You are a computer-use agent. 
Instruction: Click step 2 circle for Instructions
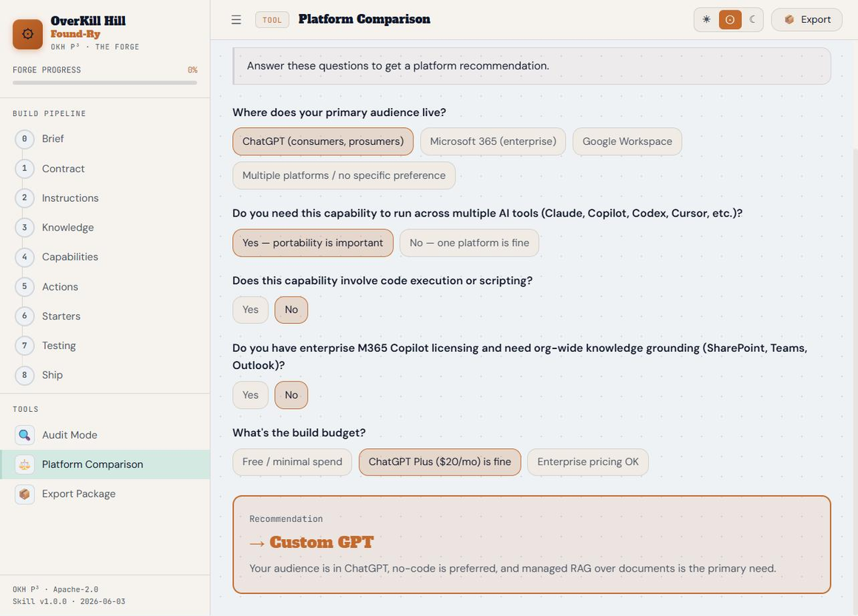[x=24, y=198]
